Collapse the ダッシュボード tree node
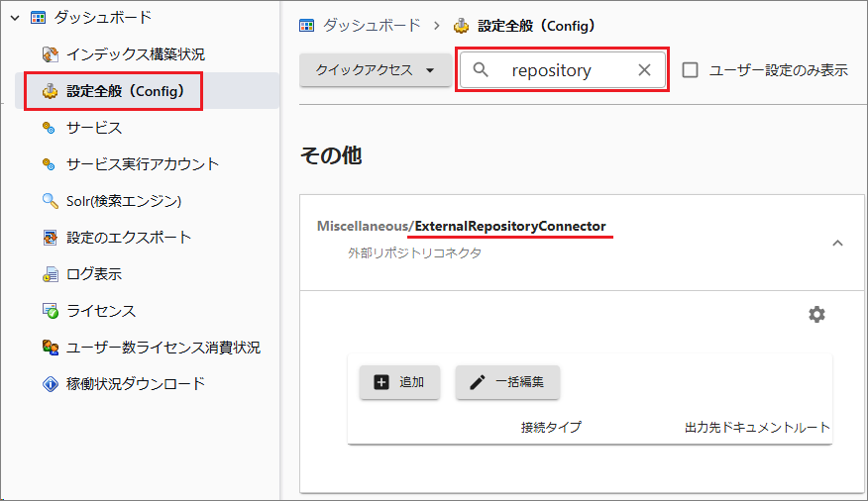The width and height of the screenshot is (868, 501). tap(15, 18)
